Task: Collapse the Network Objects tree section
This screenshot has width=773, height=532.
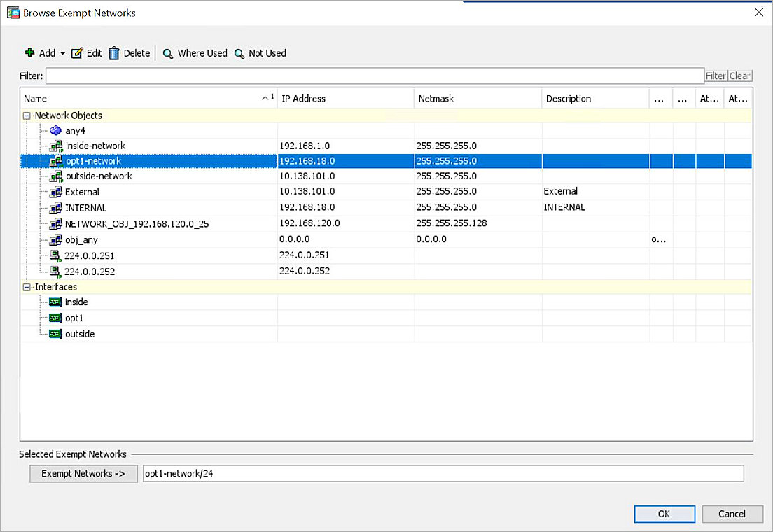Action: pyautogui.click(x=26, y=115)
